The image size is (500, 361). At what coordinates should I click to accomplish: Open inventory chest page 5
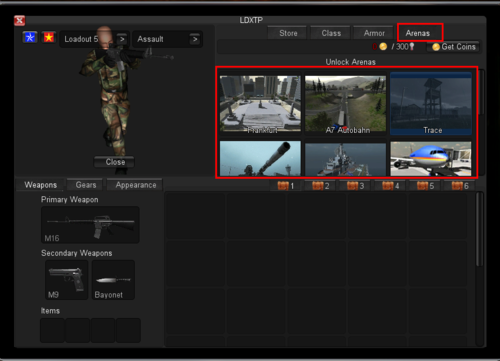425,186
